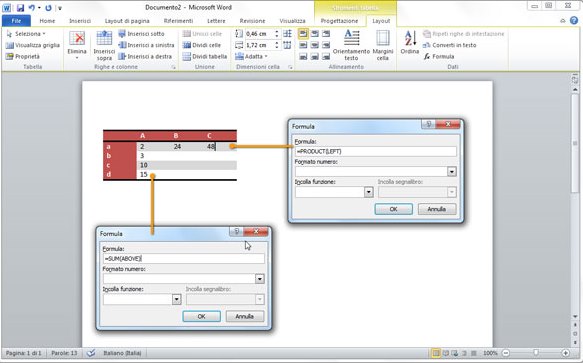Open the Inserisci ribbon tab

click(80, 21)
